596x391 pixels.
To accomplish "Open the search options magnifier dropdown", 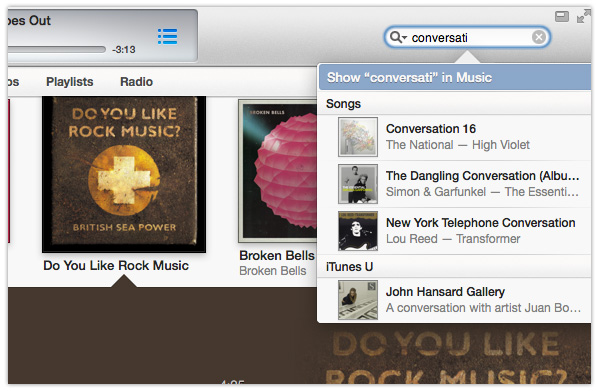I will pyautogui.click(x=398, y=37).
